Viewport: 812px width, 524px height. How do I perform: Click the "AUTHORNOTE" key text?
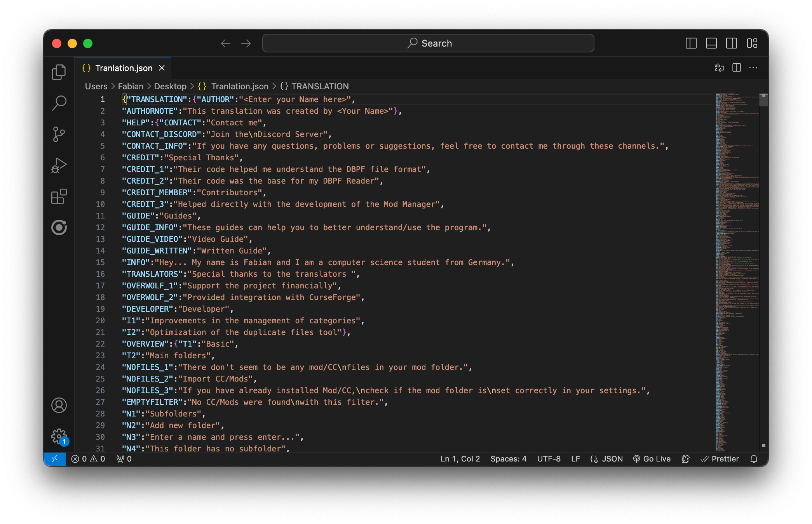150,111
